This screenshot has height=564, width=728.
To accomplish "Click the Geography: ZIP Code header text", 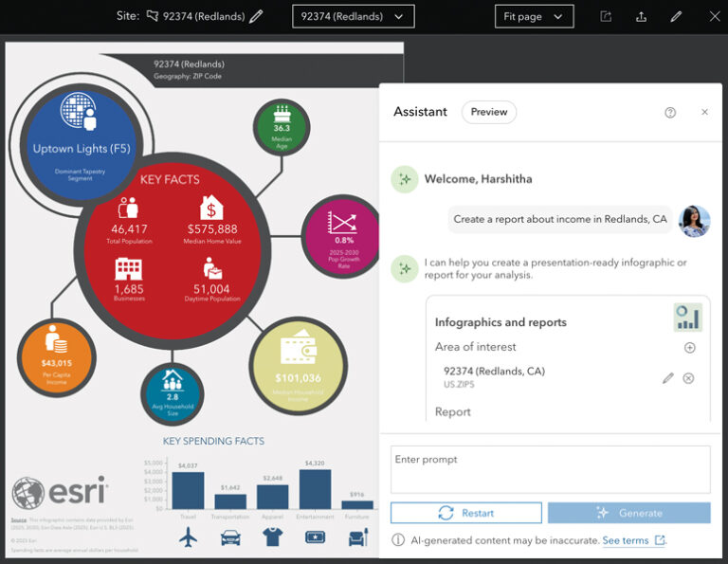I will [188, 76].
